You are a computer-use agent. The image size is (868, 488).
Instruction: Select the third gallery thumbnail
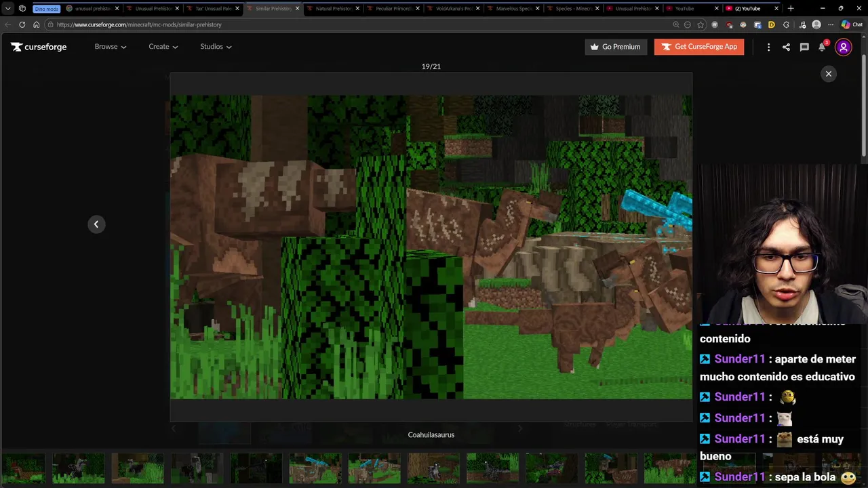tap(138, 469)
